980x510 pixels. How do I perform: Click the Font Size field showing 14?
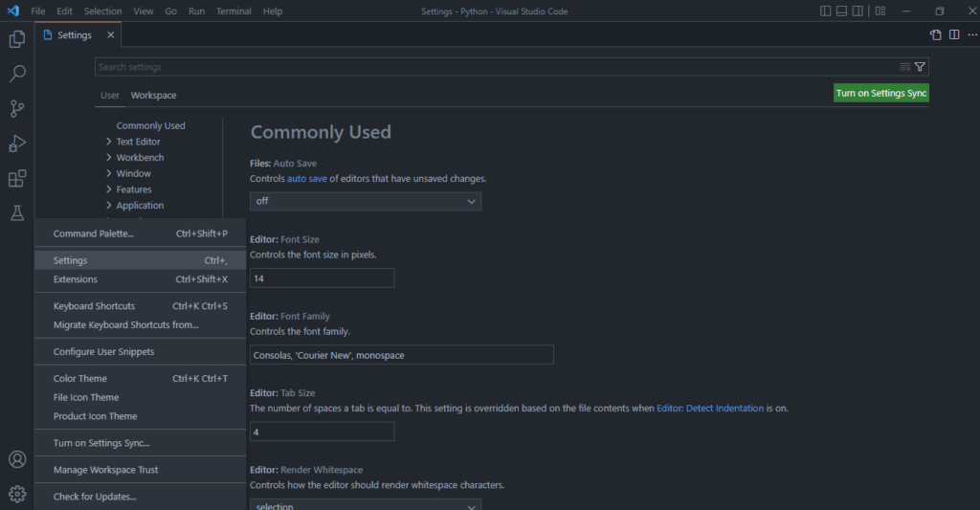click(x=322, y=278)
